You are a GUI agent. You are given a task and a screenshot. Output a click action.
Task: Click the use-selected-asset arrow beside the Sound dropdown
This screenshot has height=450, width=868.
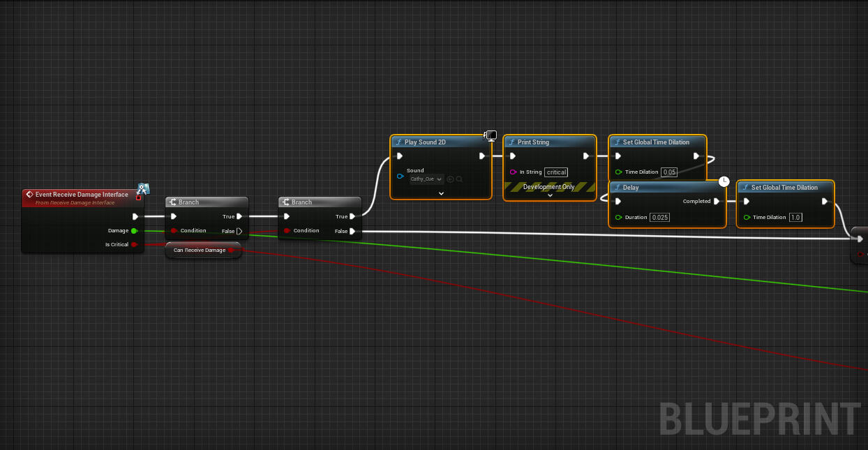coord(450,179)
